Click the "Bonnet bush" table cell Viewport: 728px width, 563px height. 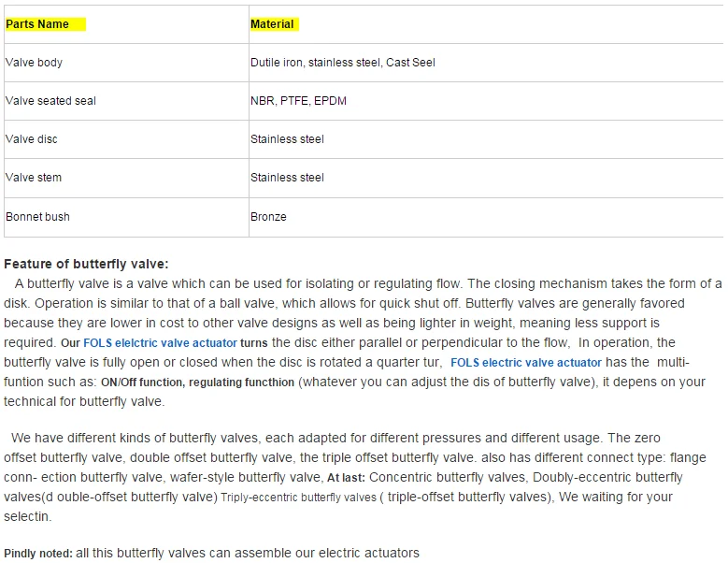[37, 217]
